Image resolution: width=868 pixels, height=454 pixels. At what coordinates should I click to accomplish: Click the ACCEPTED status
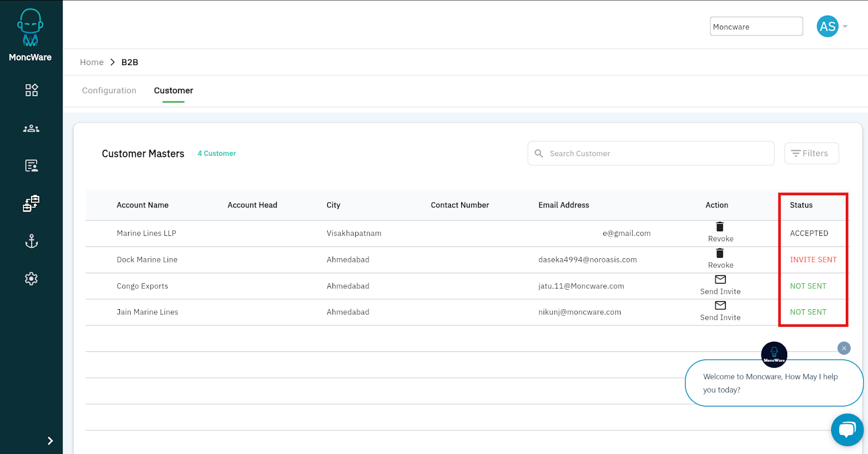pos(809,233)
